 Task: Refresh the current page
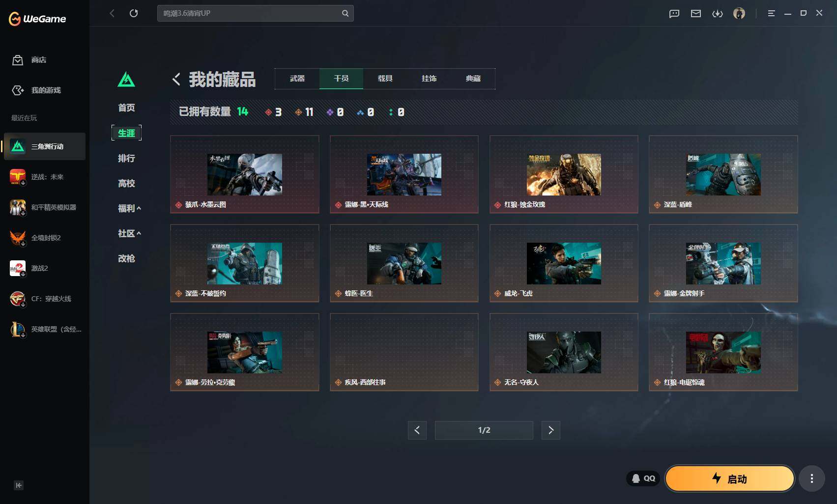(x=134, y=13)
